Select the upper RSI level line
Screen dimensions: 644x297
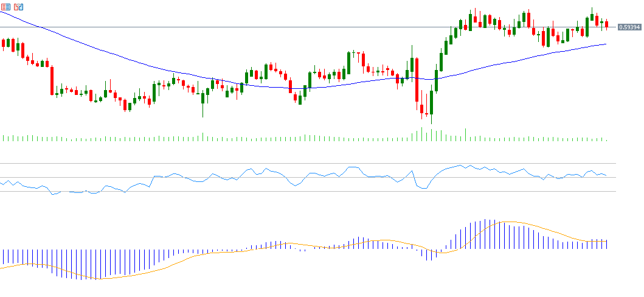pos(304,163)
